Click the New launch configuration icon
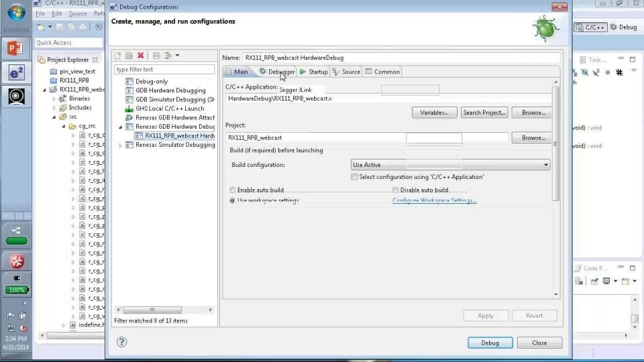The image size is (644, 362). tap(117, 56)
